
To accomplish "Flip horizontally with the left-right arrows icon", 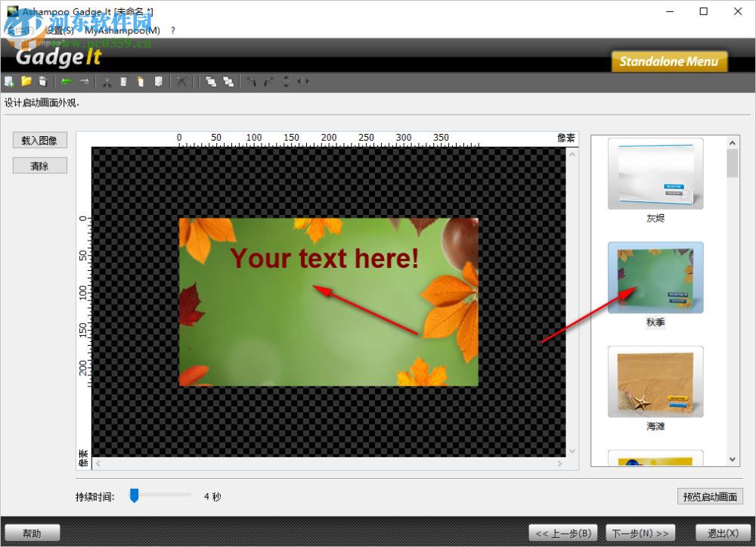I will tap(303, 82).
